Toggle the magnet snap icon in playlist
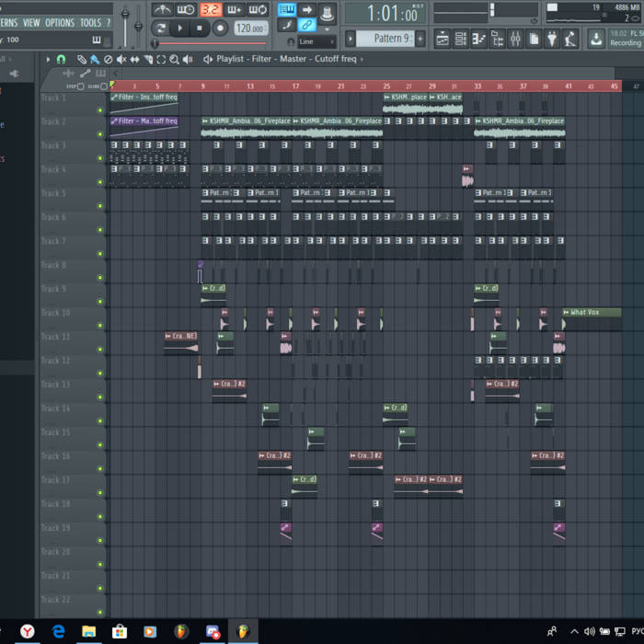644x644 pixels. point(61,59)
